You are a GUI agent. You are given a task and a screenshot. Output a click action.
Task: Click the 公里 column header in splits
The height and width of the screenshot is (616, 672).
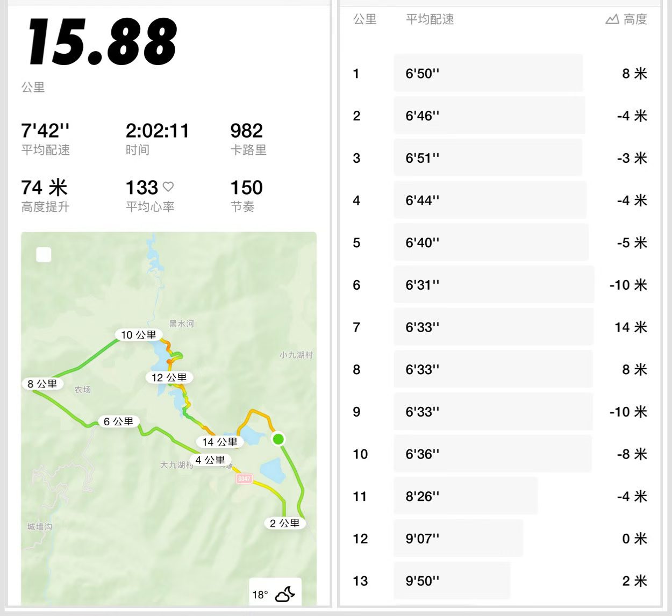pos(364,19)
